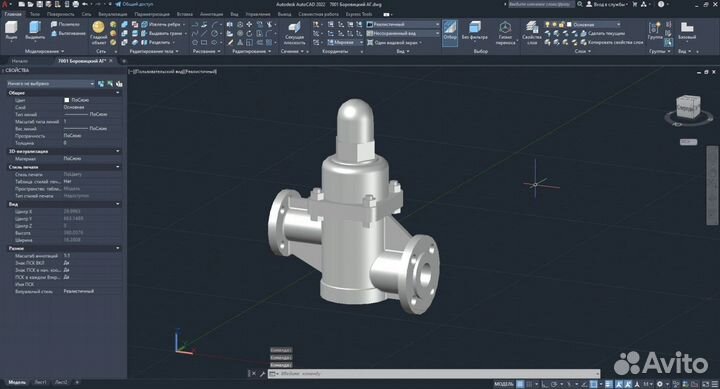Click the ViewCube in the drawing area

[688, 108]
